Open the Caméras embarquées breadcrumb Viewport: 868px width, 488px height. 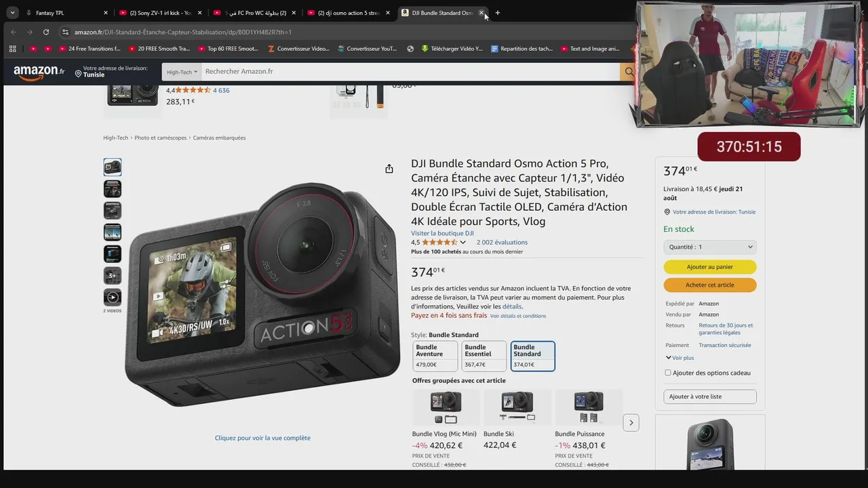click(x=219, y=138)
